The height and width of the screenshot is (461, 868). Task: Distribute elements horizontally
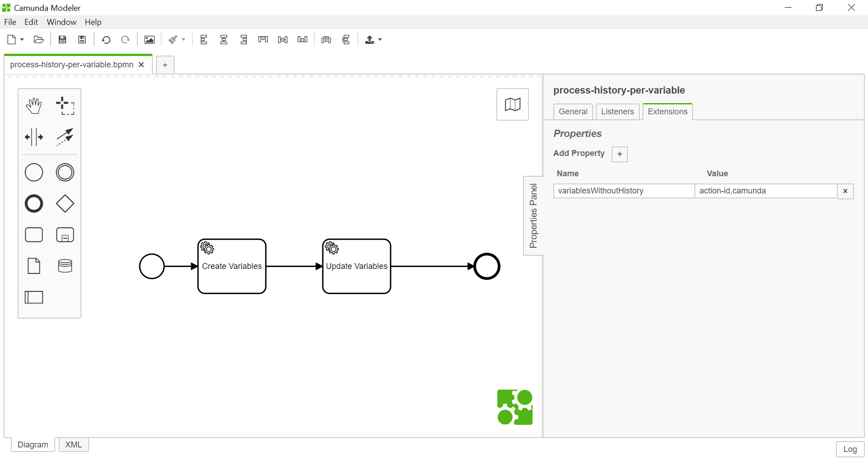click(x=326, y=40)
